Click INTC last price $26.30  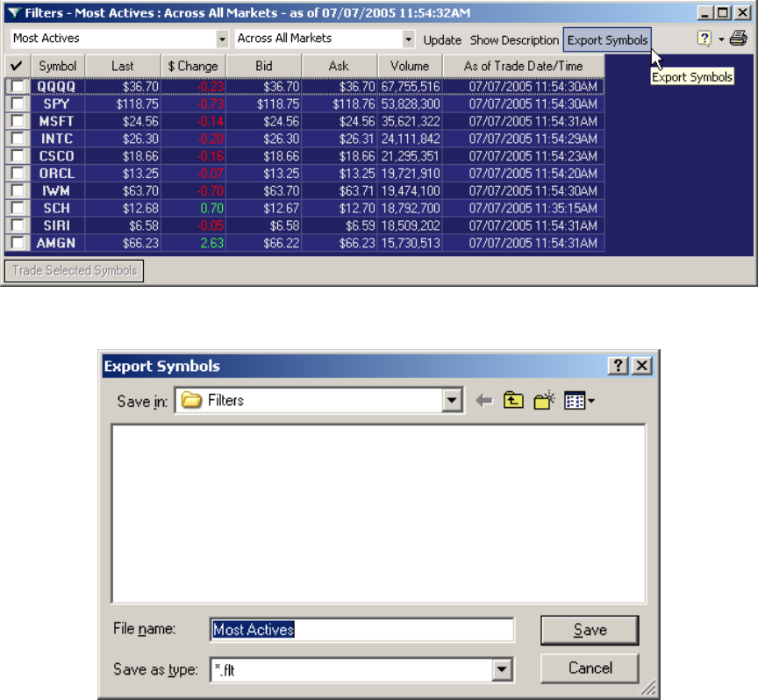click(x=140, y=139)
